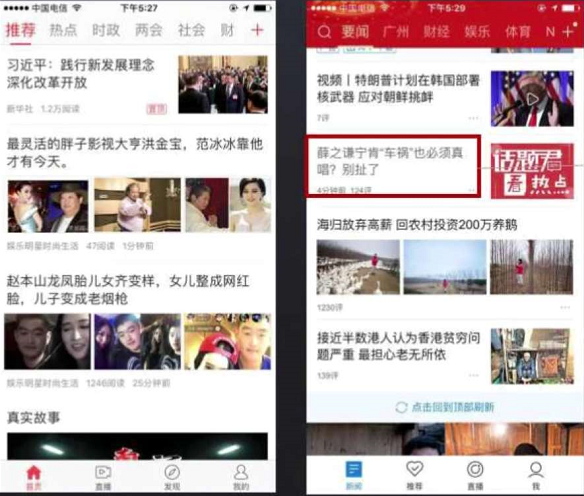Open first snowy geese farm photo

coord(358,267)
